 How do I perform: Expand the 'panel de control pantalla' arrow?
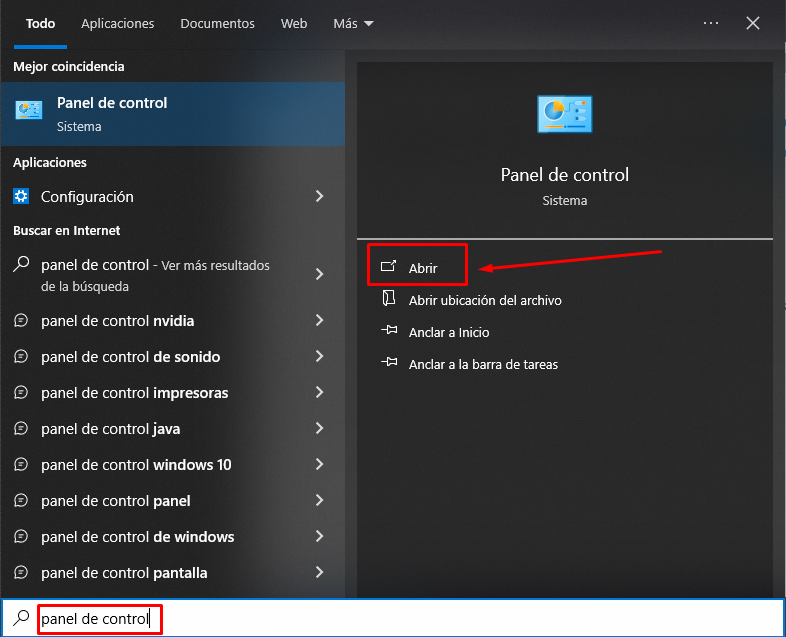coord(320,572)
